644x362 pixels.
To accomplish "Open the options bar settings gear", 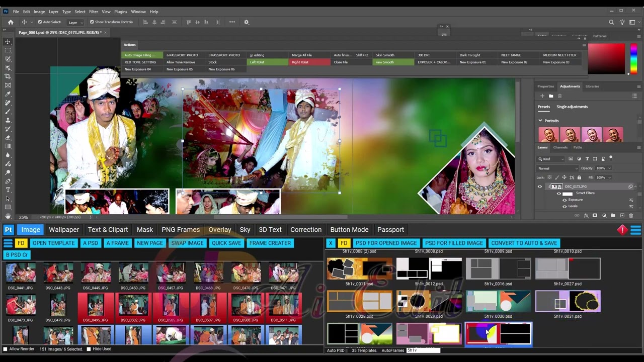I will [x=247, y=22].
